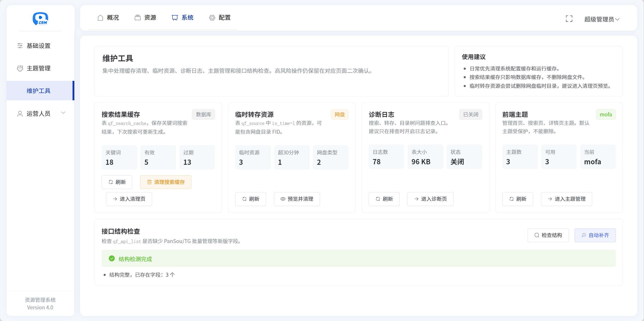Click 检查结构 button
Screen dimensions: 644x321
click(548, 235)
